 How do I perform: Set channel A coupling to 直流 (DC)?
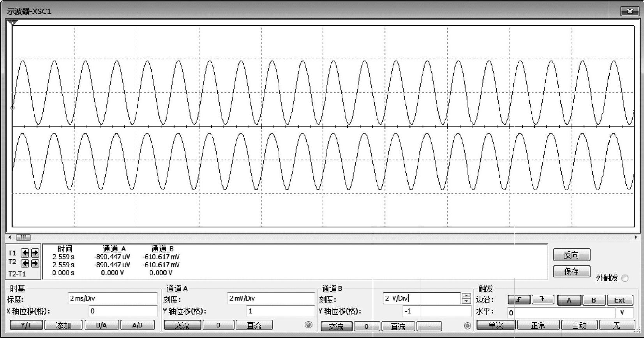point(254,325)
